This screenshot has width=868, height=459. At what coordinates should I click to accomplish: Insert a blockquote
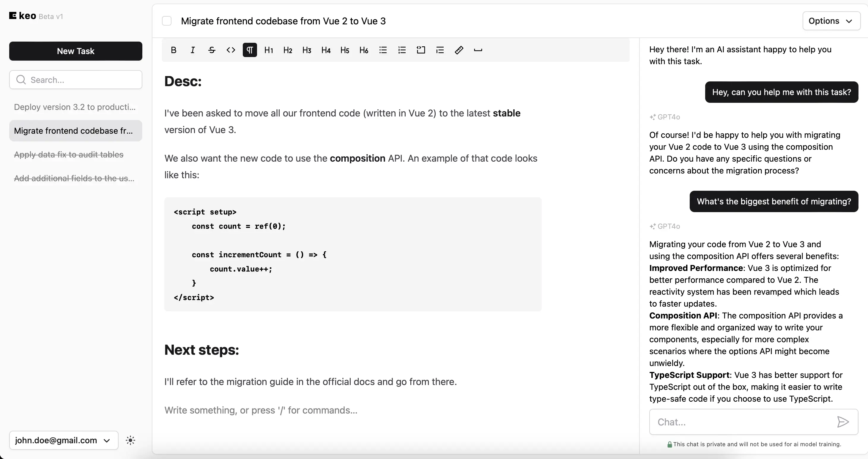pos(440,50)
